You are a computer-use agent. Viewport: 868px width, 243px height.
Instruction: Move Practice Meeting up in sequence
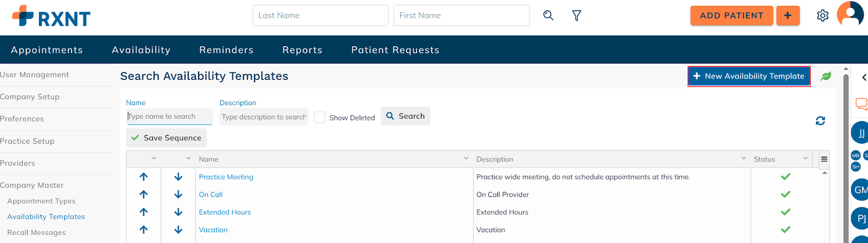[x=144, y=177]
